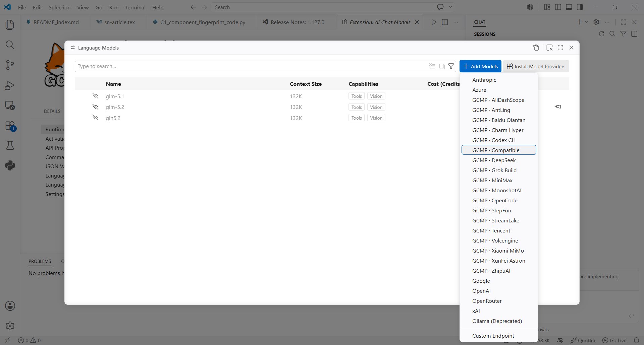Collapse all groups in the Language Models list
644x345 pixels.
pos(442,66)
